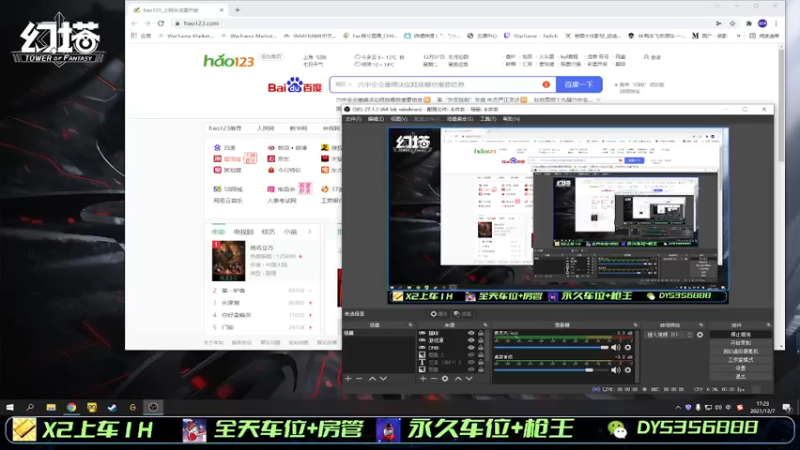Click 百度一下 search button
The height and width of the screenshot is (450, 800).
579,84
